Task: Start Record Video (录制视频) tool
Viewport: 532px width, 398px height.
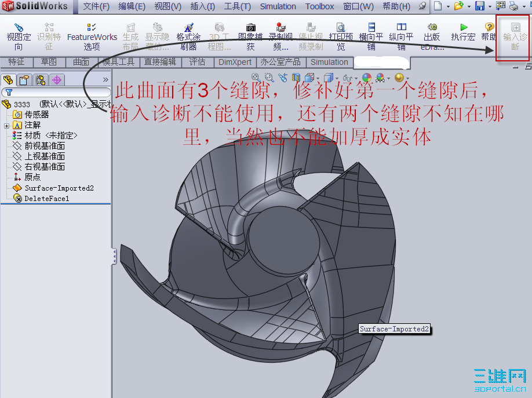Action: [280, 36]
